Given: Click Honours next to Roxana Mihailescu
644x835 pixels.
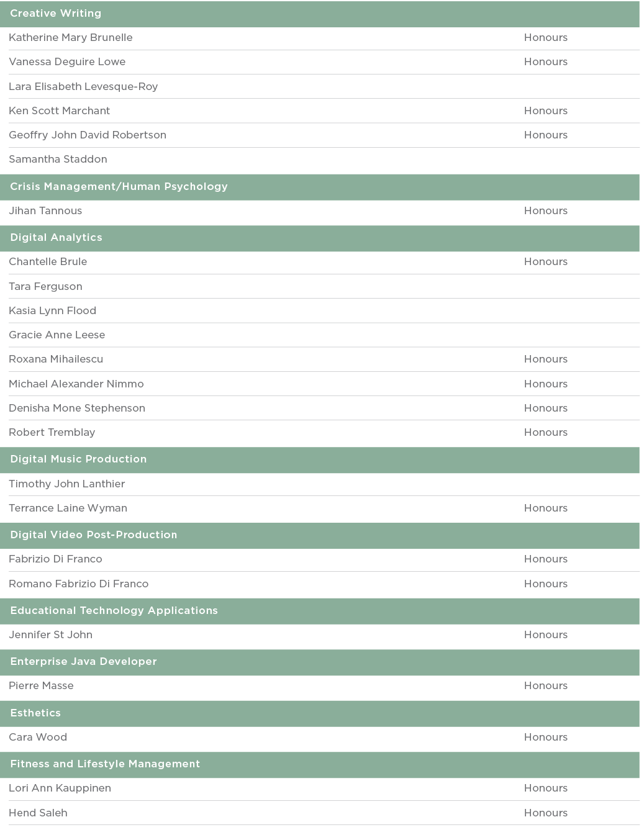Looking at the screenshot, I should tap(545, 359).
